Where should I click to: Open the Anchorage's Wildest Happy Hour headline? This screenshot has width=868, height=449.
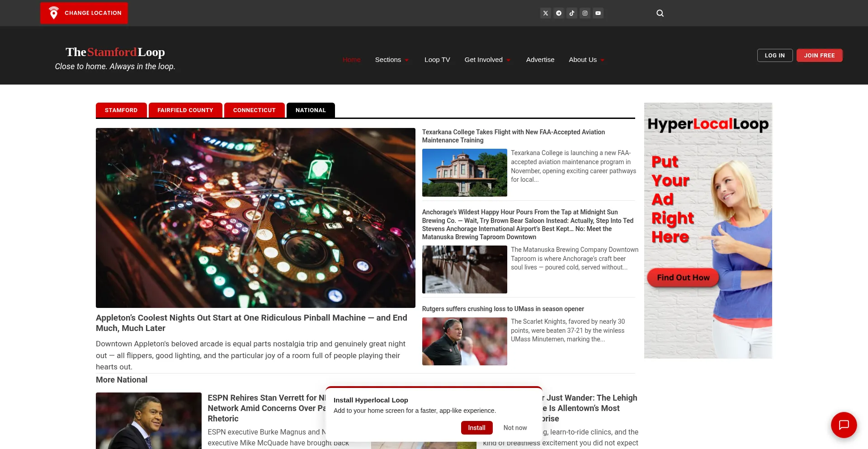(528, 224)
